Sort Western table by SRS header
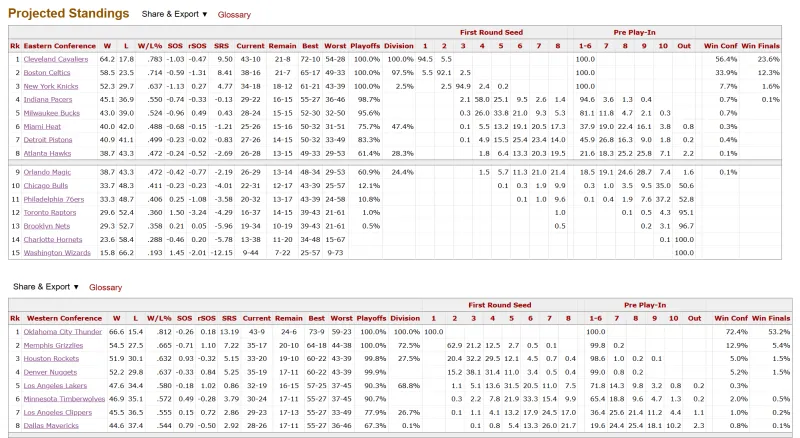The image size is (800, 438). click(x=229, y=319)
